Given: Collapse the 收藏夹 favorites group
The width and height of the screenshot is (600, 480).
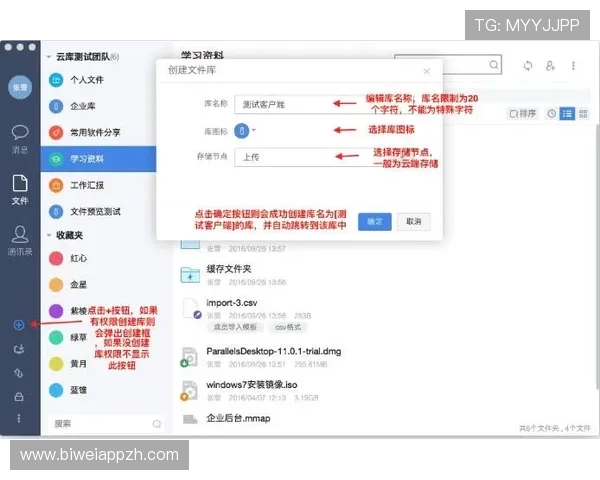Looking at the screenshot, I should tap(49, 235).
